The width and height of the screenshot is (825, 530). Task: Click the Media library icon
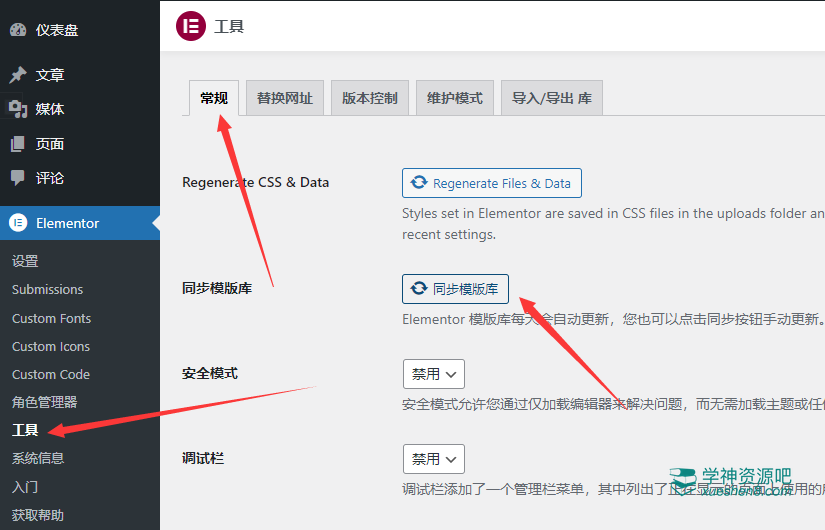click(x=18, y=109)
